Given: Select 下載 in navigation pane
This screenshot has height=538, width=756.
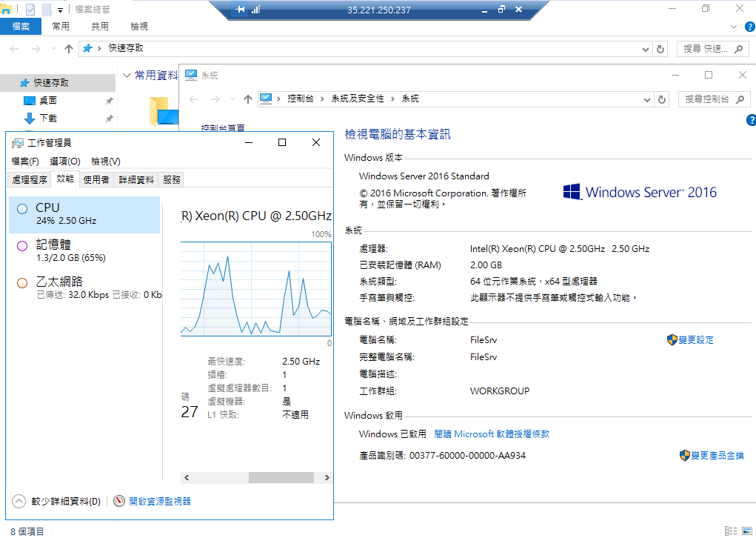Looking at the screenshot, I should [48, 119].
